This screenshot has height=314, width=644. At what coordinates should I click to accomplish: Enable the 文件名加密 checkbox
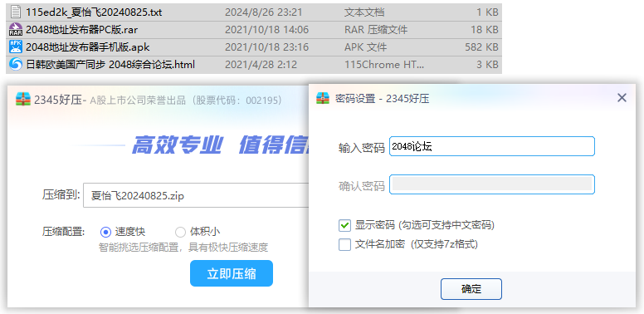click(344, 244)
